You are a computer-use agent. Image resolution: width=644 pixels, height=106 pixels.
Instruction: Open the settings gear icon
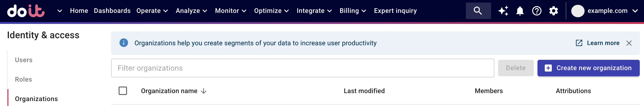point(553,11)
